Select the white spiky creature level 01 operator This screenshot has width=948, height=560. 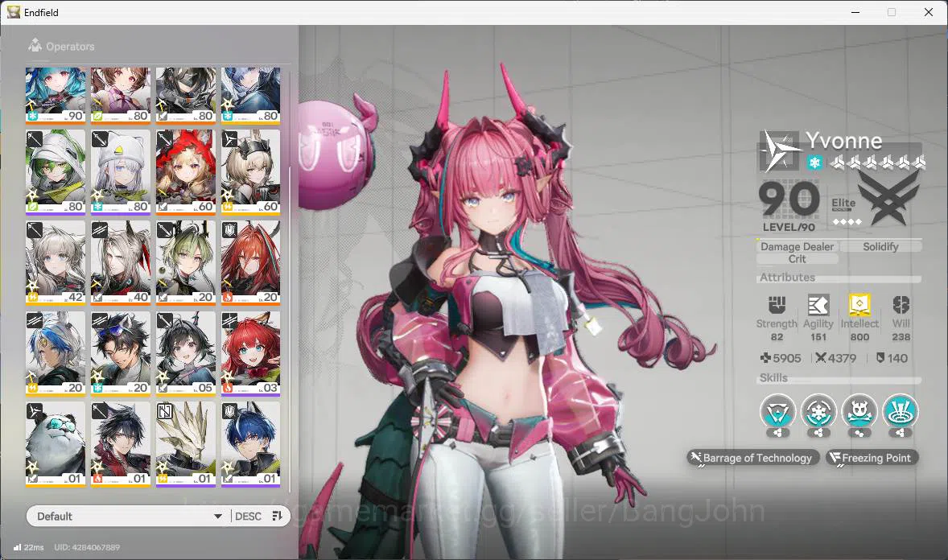tap(186, 444)
